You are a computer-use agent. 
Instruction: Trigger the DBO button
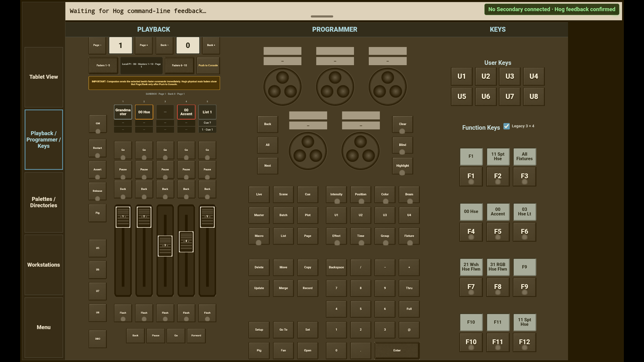(98, 339)
